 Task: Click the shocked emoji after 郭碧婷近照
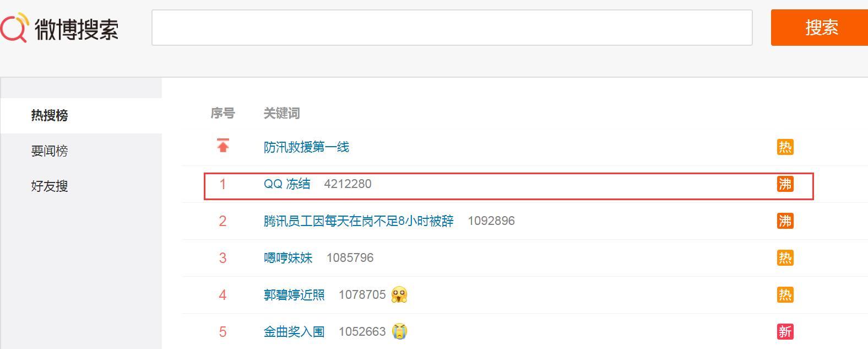(x=399, y=295)
